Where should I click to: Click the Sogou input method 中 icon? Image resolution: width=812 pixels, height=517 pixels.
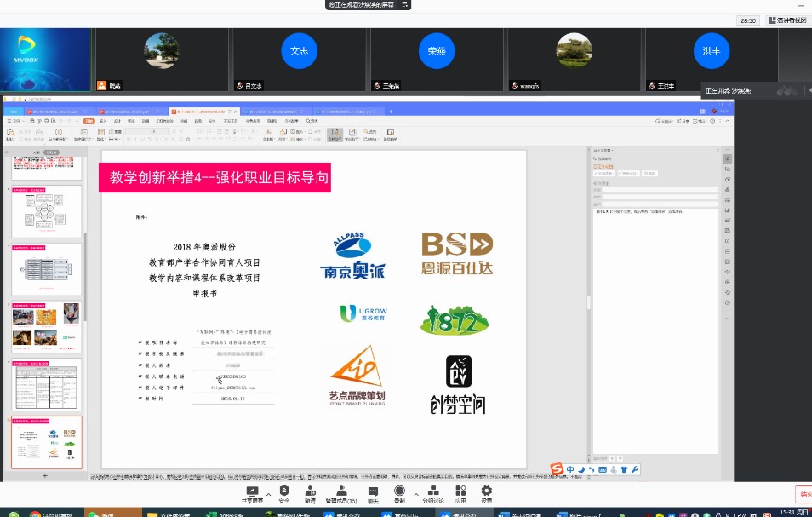[570, 469]
